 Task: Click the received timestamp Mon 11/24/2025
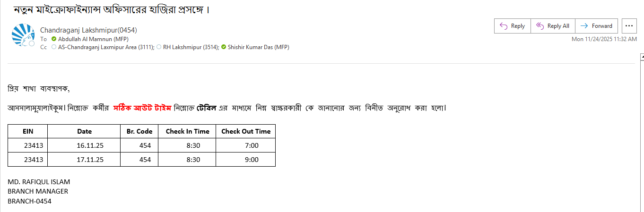[604, 39]
